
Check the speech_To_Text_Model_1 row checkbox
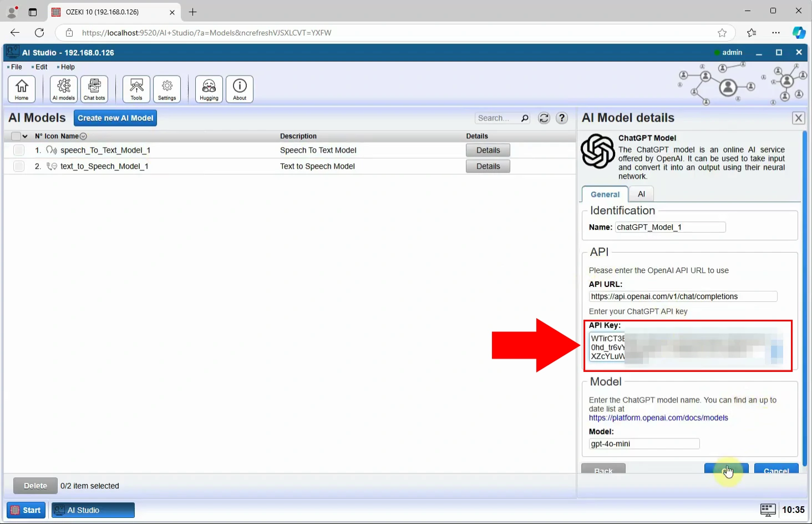pyautogui.click(x=19, y=150)
